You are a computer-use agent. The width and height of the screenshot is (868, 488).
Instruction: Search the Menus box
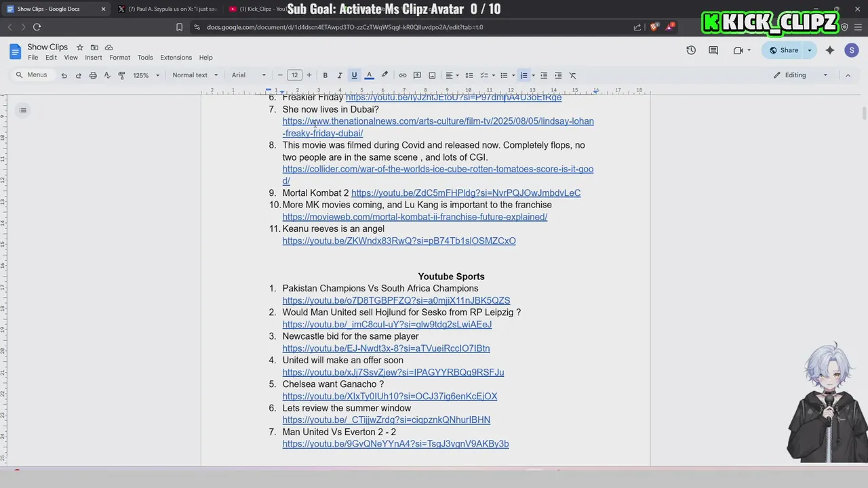[33, 75]
